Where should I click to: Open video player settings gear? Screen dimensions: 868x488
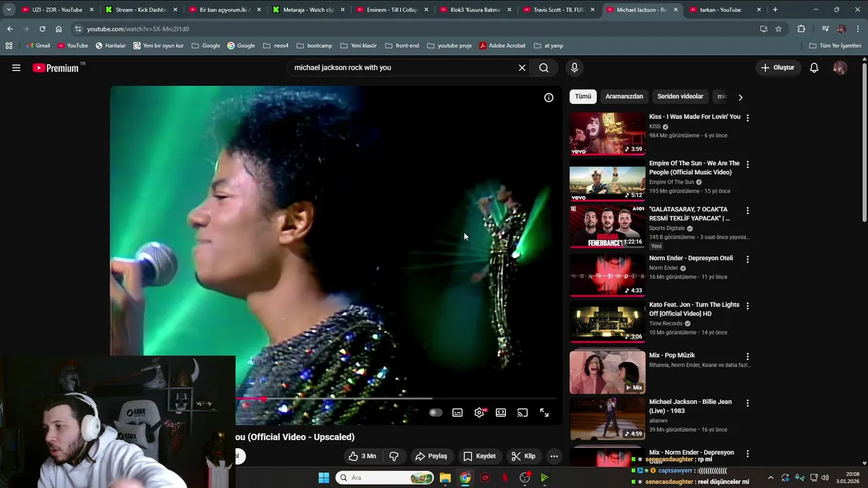pos(479,413)
